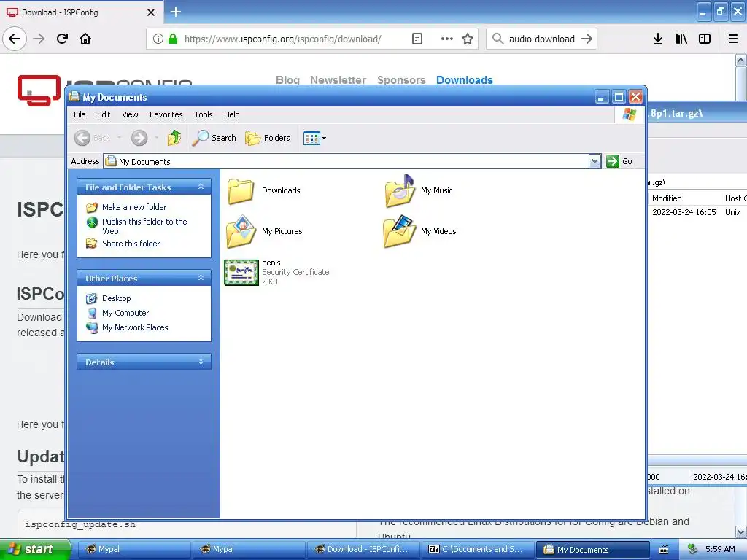Screen dimensions: 747x560
Task: Select the Security Certificate file icon
Action: coord(241,273)
